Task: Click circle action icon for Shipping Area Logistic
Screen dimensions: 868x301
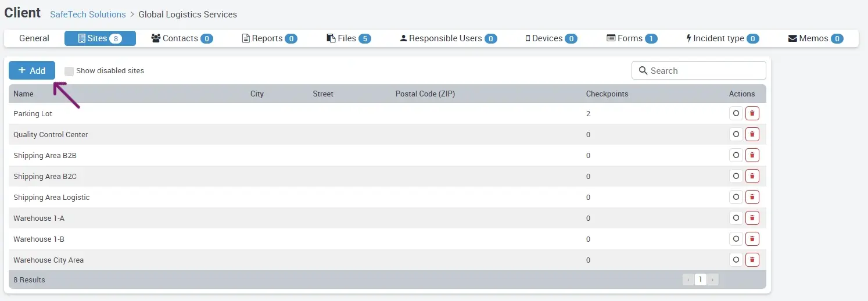Action: click(x=736, y=197)
